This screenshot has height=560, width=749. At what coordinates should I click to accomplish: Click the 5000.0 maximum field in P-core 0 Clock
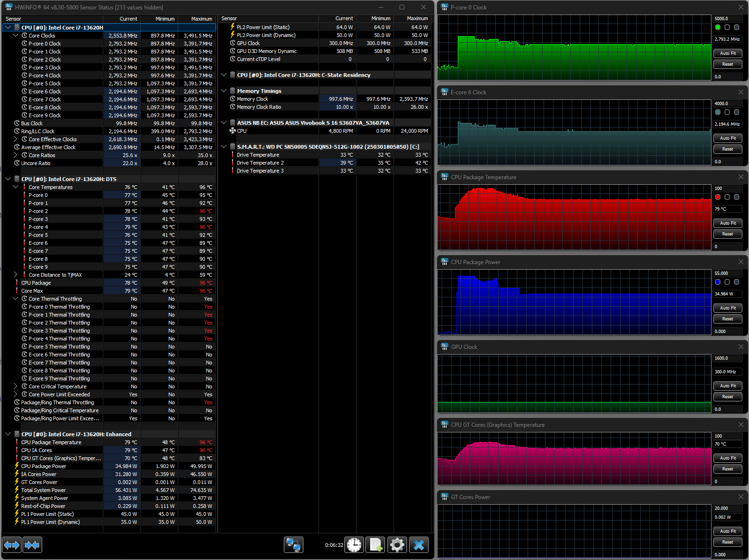727,19
